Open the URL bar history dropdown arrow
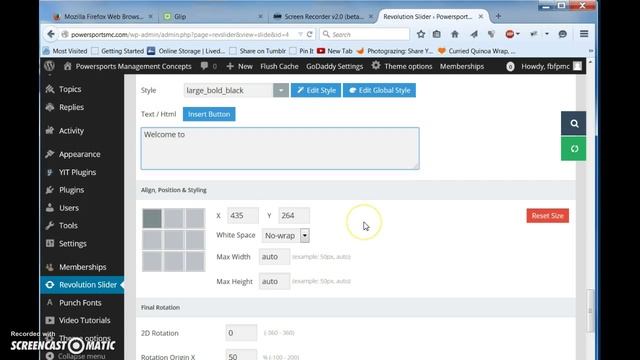Image resolution: width=640 pixels, height=360 pixels. (300, 34)
